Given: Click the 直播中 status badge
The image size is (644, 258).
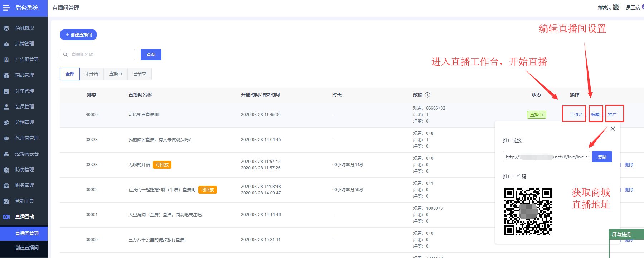Looking at the screenshot, I should (x=537, y=115).
